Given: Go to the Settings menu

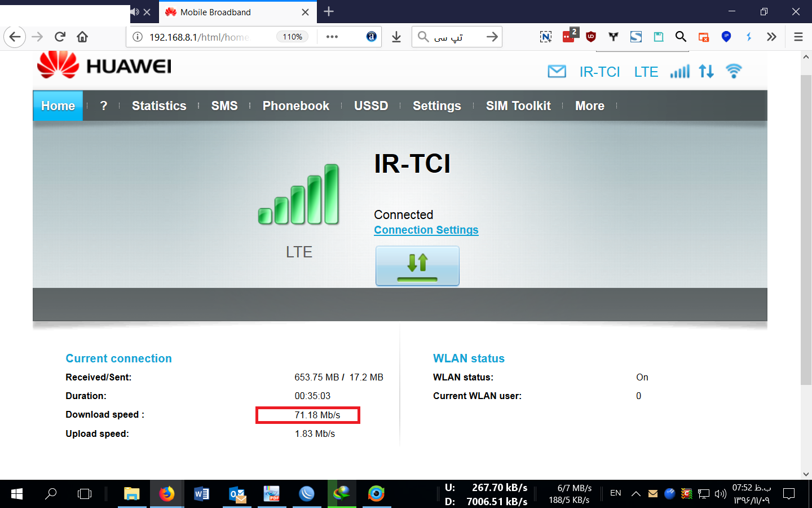Looking at the screenshot, I should click(437, 106).
